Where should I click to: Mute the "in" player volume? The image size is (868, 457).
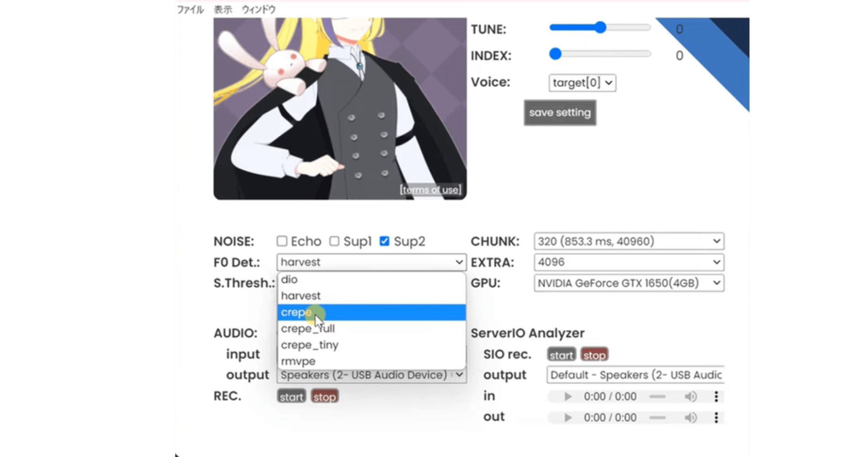tap(690, 396)
